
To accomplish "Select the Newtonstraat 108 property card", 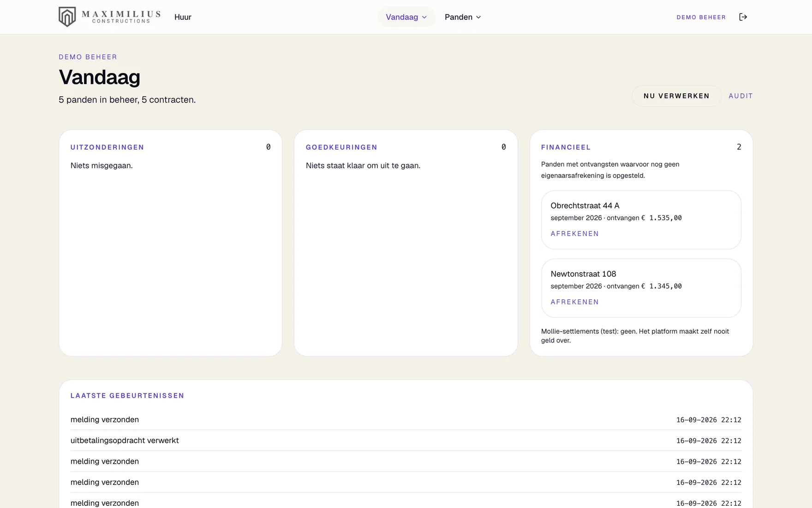I will (x=641, y=288).
